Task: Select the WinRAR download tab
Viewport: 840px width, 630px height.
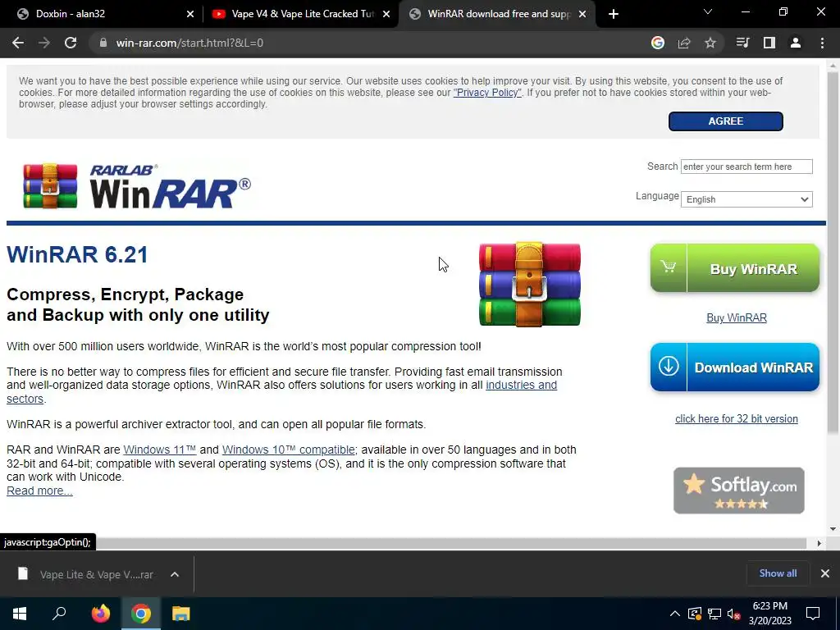Action: click(x=498, y=14)
